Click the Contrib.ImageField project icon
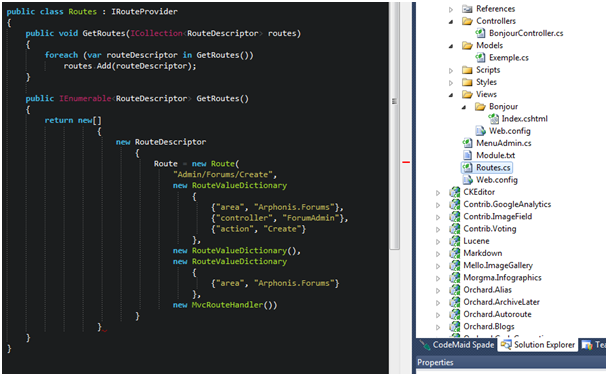 click(x=454, y=216)
